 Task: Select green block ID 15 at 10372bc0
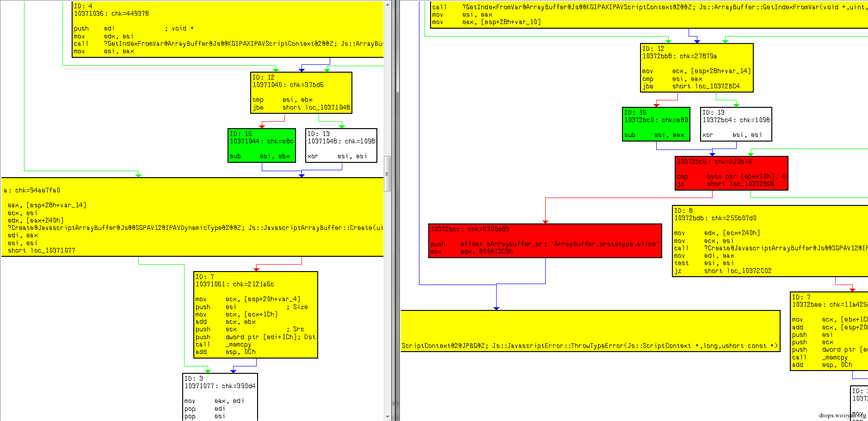(x=656, y=124)
